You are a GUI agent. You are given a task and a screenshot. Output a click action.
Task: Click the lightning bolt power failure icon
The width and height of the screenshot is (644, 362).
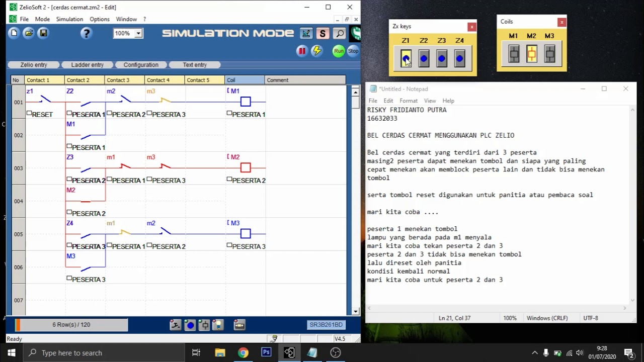[x=316, y=51]
